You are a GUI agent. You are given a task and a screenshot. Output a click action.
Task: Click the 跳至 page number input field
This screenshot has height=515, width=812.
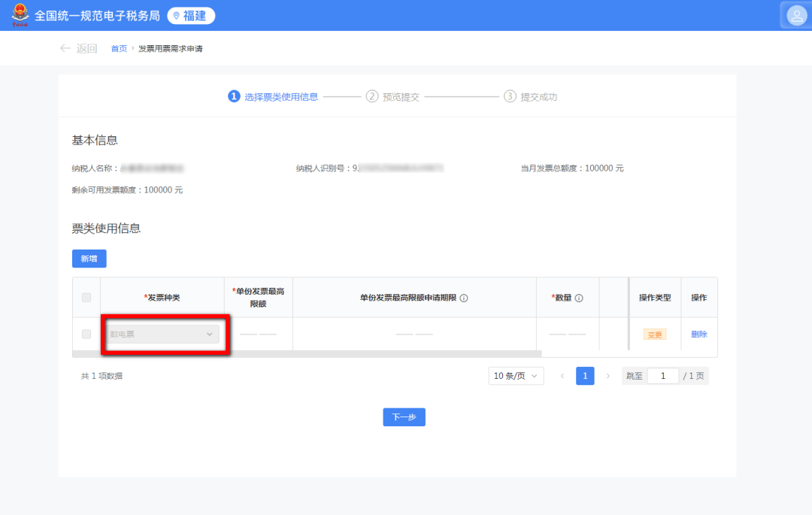pyautogui.click(x=662, y=376)
